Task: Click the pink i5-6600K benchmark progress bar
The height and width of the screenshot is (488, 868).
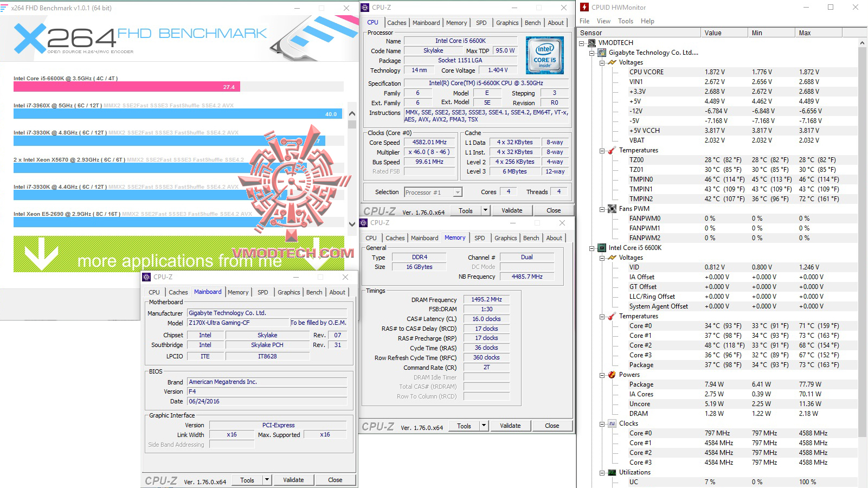Action: pyautogui.click(x=125, y=86)
